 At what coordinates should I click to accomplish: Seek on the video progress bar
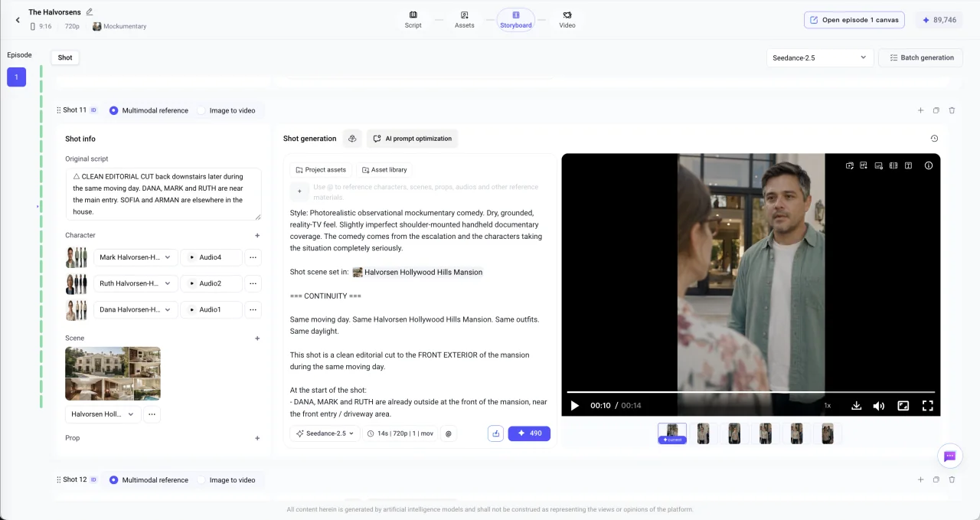pos(750,392)
